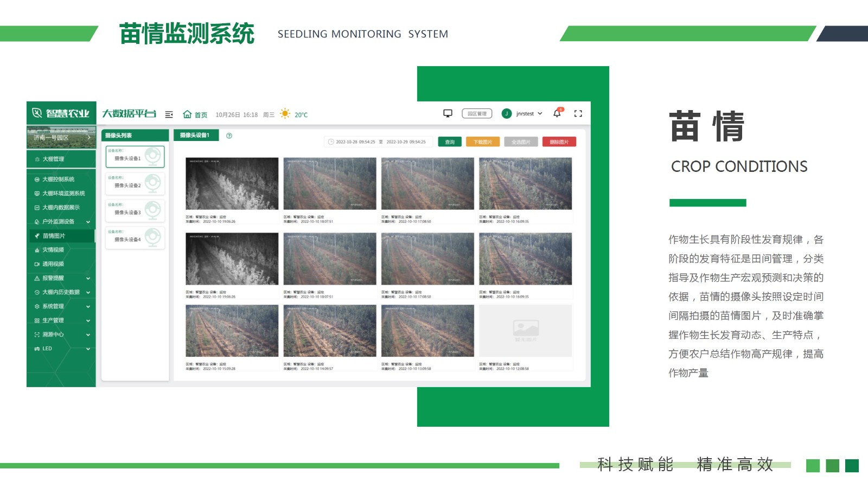The width and height of the screenshot is (868, 488).
Task: Open the monitor display icon in header
Action: coord(448,113)
